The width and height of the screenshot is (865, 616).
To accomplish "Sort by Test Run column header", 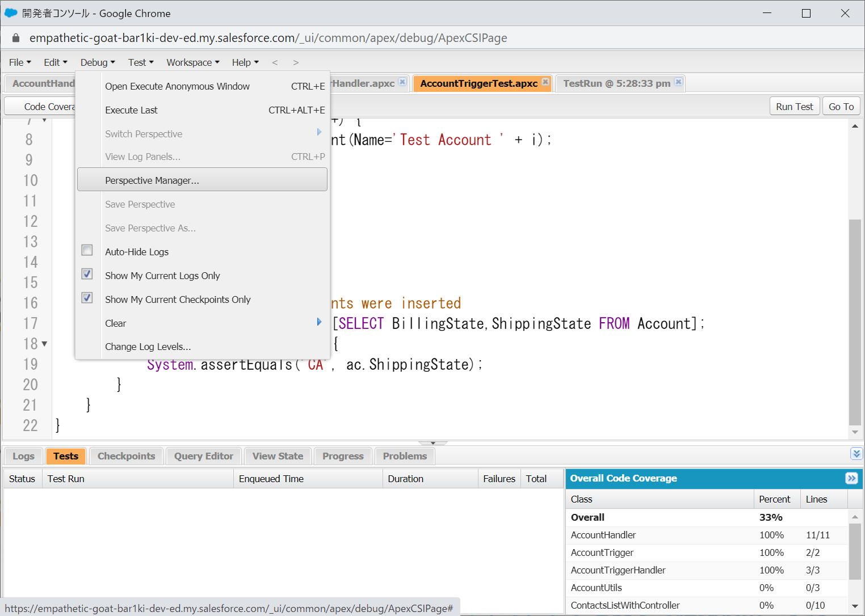I will point(138,479).
